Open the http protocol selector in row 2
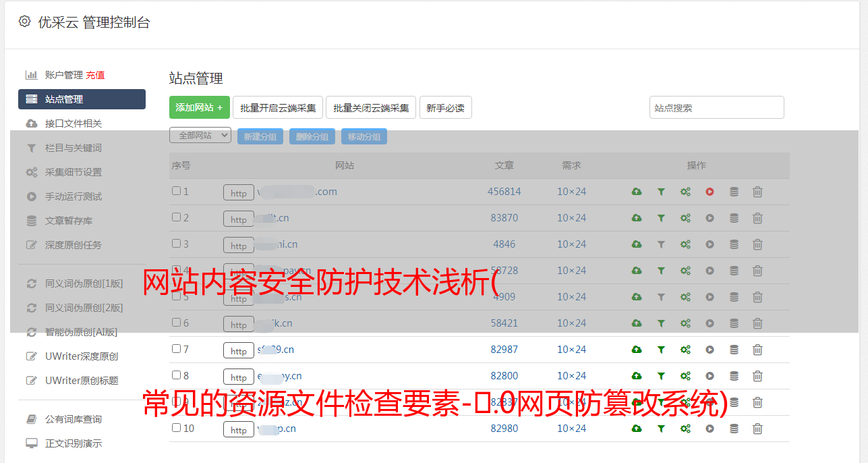868x463 pixels. pyautogui.click(x=239, y=219)
